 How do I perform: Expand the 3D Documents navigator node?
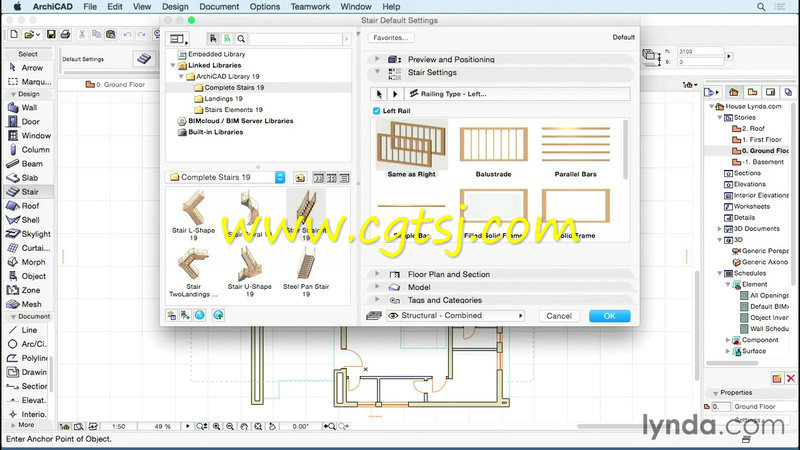(x=720, y=229)
